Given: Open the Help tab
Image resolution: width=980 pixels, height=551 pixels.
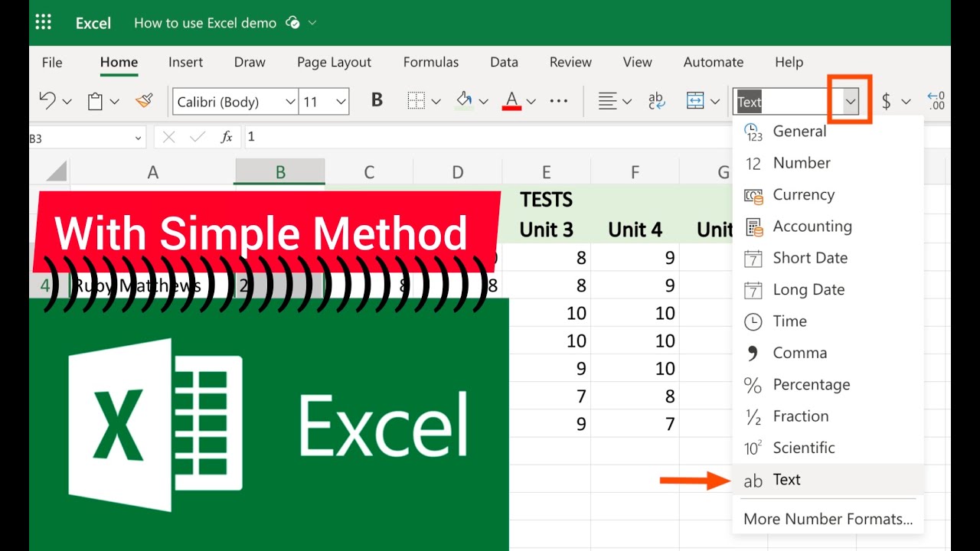Looking at the screenshot, I should coord(789,62).
